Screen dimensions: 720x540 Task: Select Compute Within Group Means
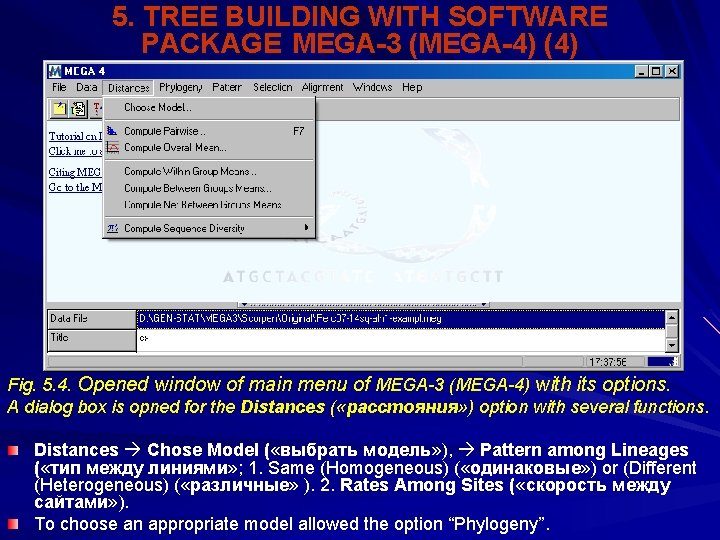pos(209,171)
